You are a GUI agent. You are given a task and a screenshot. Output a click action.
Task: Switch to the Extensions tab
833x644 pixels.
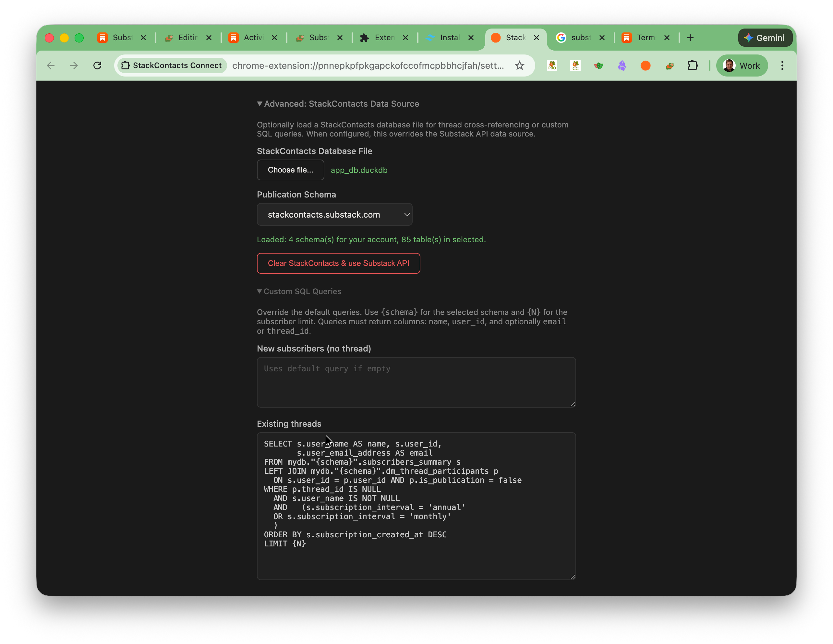click(x=384, y=38)
